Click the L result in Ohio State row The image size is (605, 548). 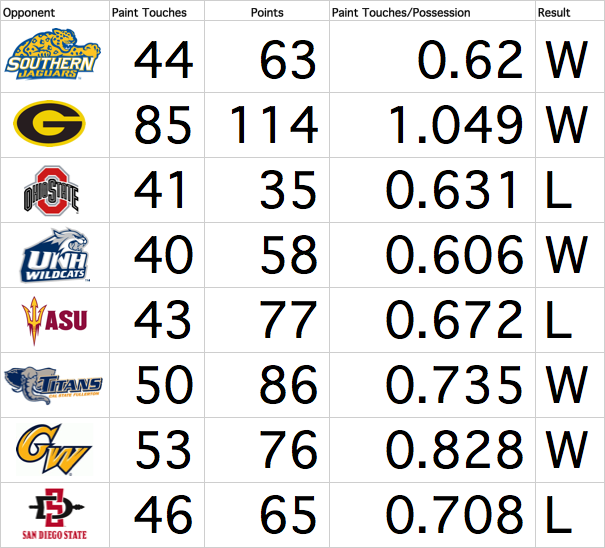[x=557, y=191]
